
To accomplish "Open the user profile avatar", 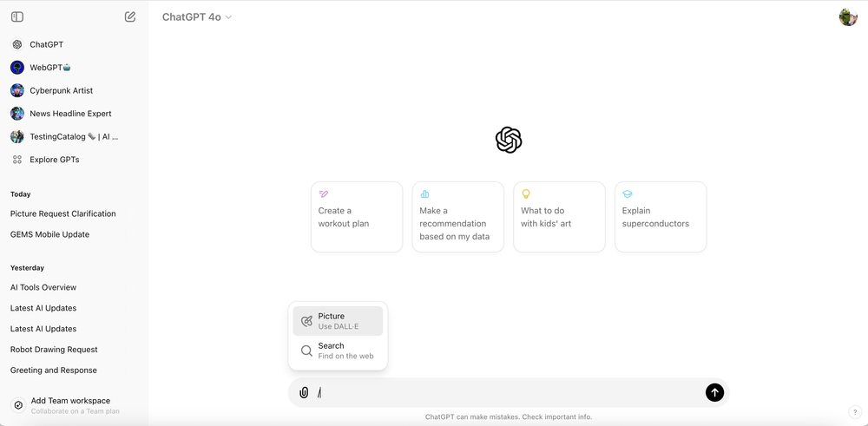I will tap(847, 17).
